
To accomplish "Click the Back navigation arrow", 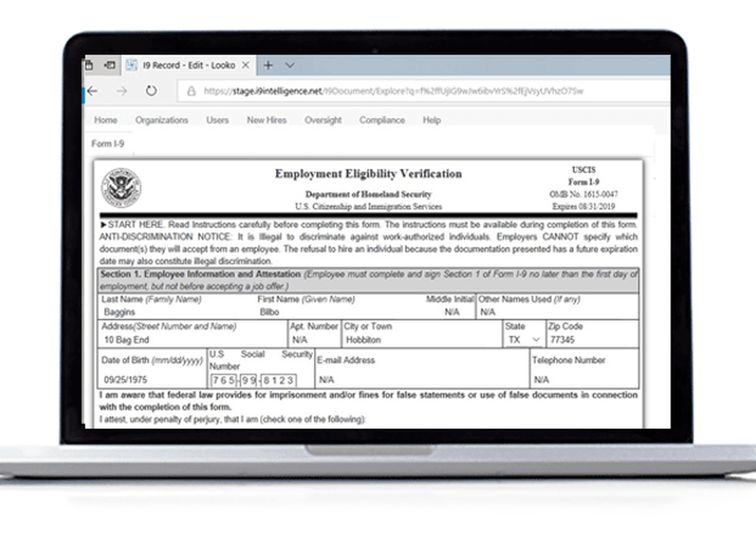I will 91,90.
